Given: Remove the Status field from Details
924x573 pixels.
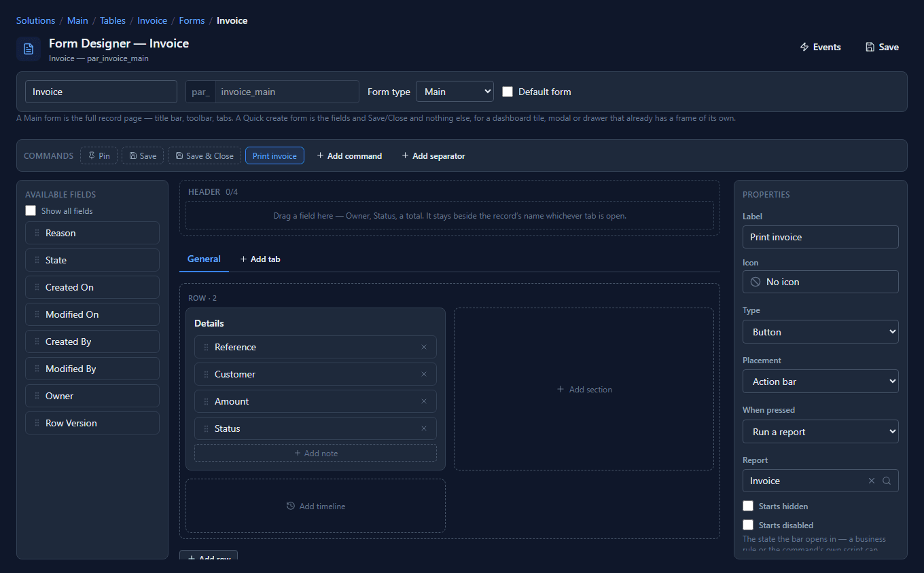Looking at the screenshot, I should point(424,428).
